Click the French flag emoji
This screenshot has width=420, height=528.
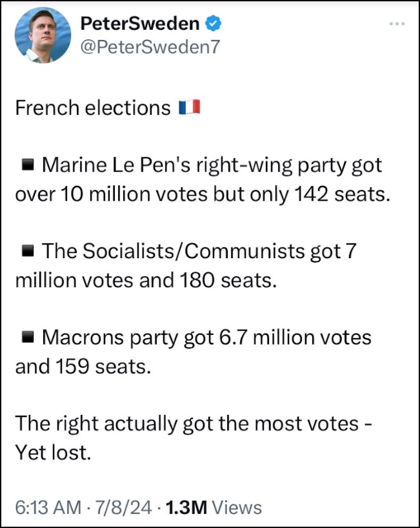click(x=189, y=107)
